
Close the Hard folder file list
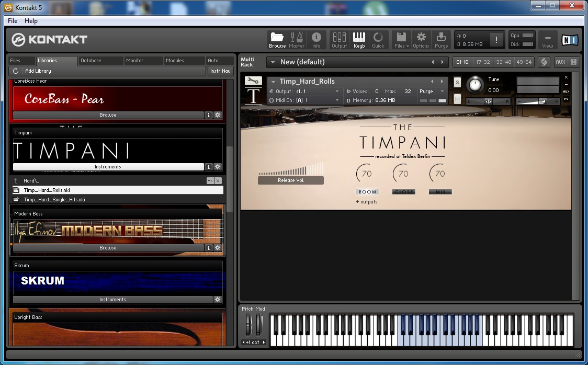(218, 180)
